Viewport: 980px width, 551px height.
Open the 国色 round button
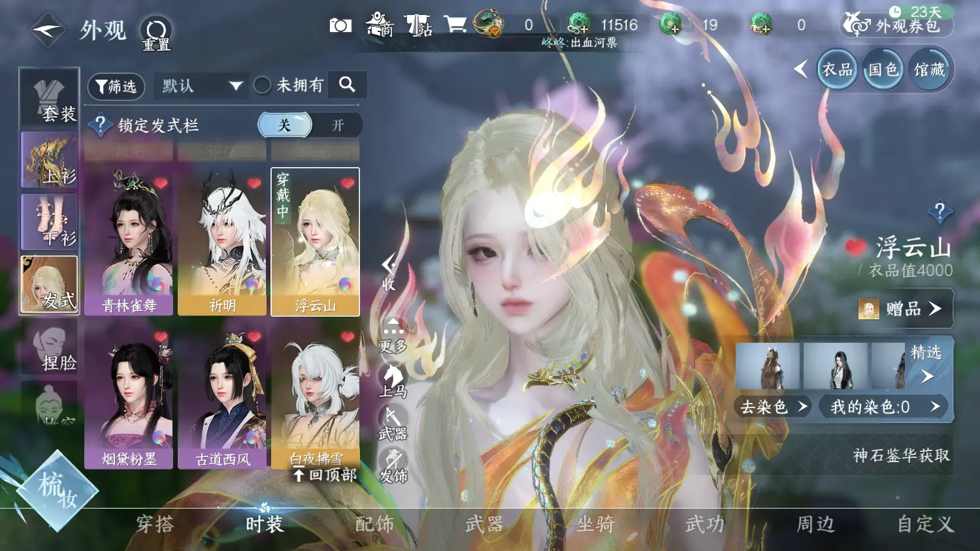click(x=883, y=69)
